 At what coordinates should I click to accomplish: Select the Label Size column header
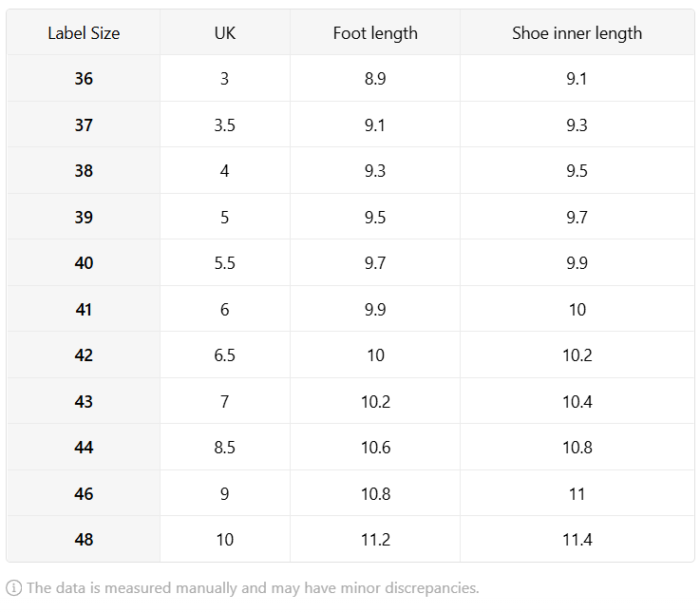84,32
